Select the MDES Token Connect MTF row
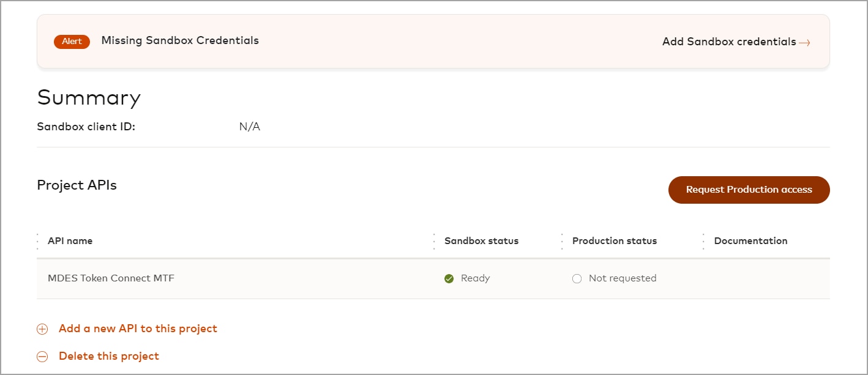The width and height of the screenshot is (868, 375). [x=111, y=278]
